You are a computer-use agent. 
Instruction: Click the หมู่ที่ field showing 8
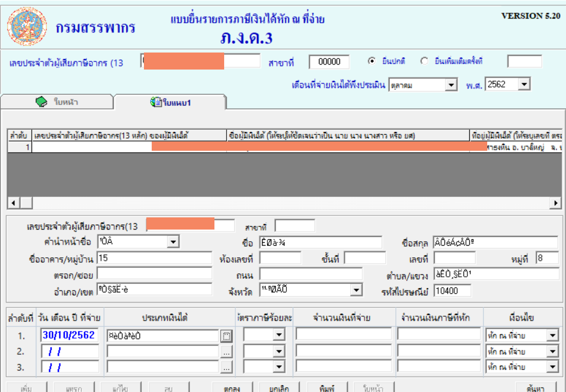[x=547, y=258]
